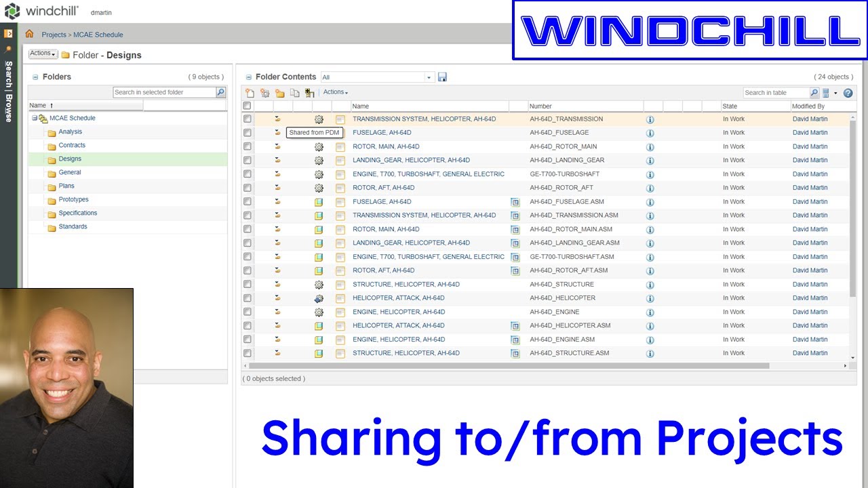
Task: Click the windchill logo in header
Action: coord(41,11)
